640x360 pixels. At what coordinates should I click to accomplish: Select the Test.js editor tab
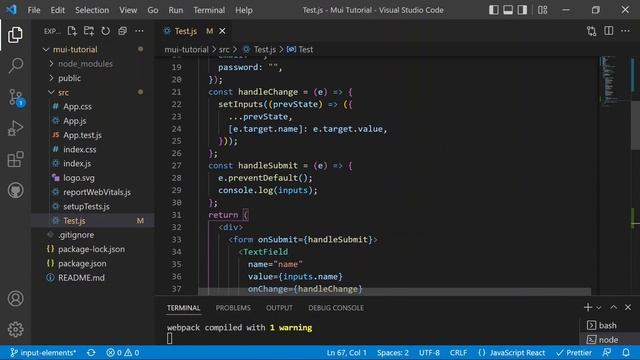pyautogui.click(x=186, y=31)
